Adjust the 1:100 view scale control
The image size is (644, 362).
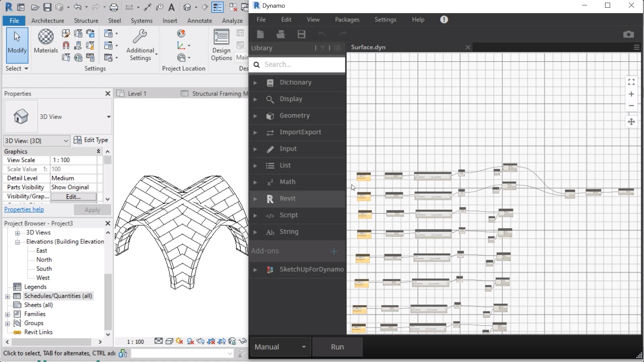click(x=135, y=341)
